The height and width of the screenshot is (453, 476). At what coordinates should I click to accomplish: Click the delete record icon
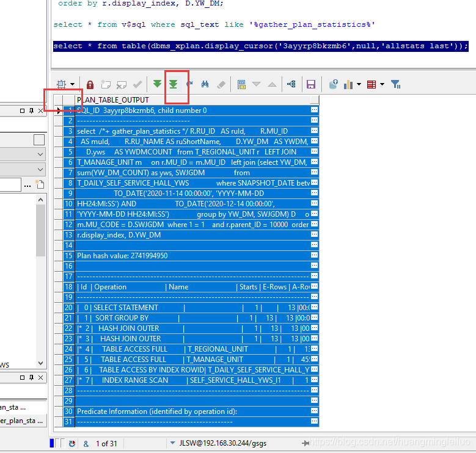tap(122, 85)
